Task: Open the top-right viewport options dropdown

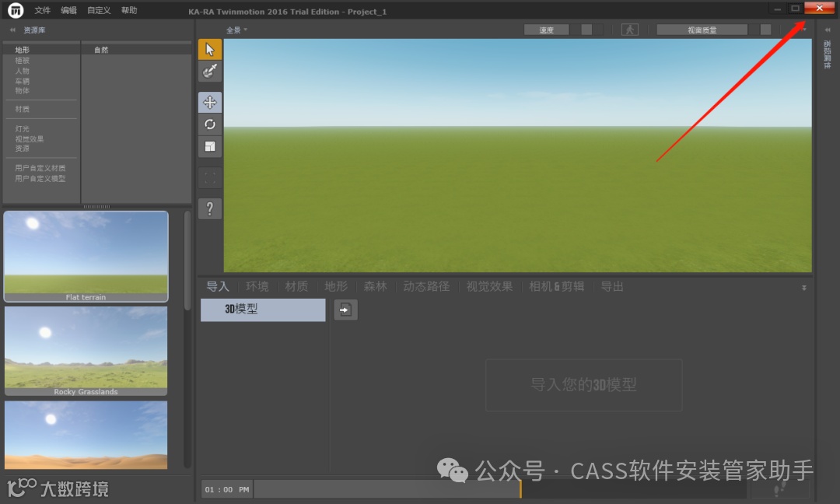Action: [x=804, y=30]
